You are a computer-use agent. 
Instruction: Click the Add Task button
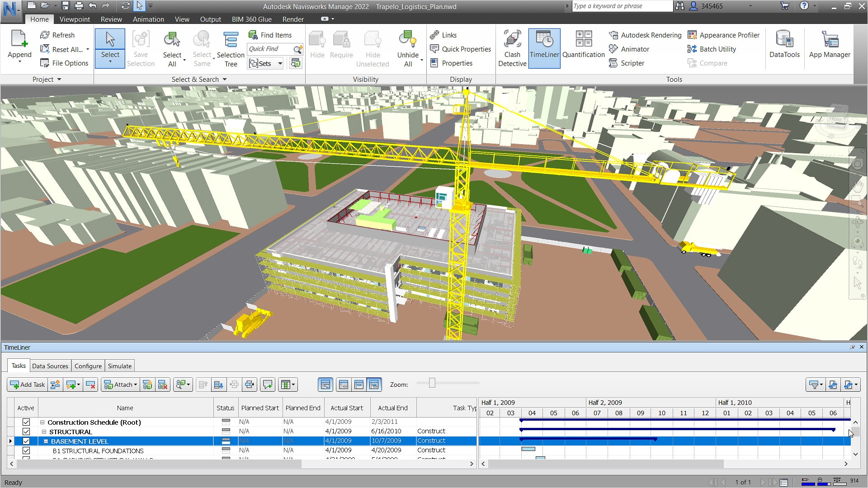click(x=28, y=385)
